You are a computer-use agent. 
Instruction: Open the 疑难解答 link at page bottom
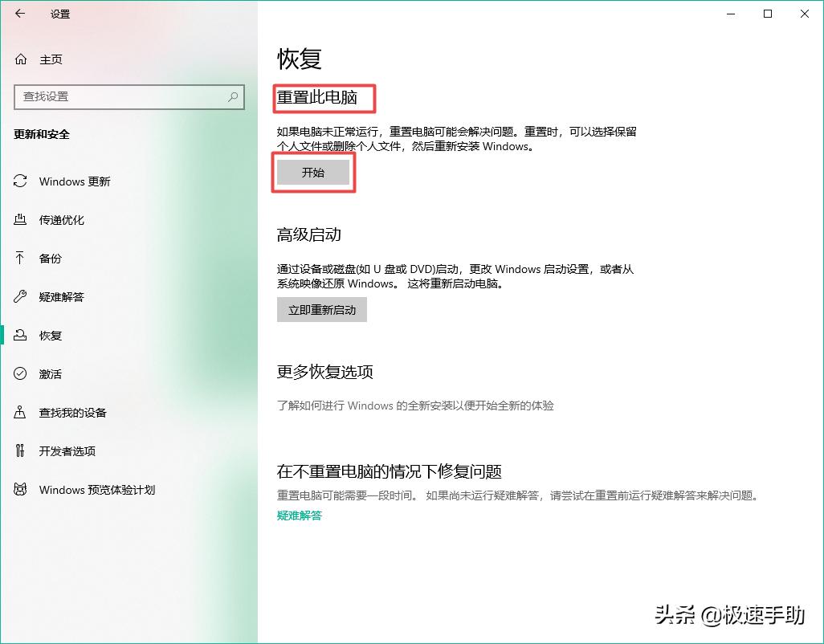coord(298,515)
